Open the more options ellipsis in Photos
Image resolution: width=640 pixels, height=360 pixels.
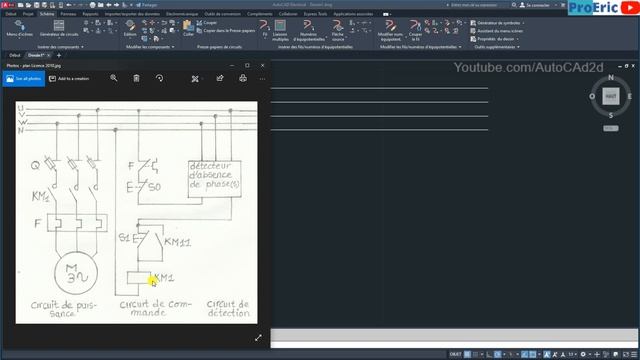(x=262, y=79)
